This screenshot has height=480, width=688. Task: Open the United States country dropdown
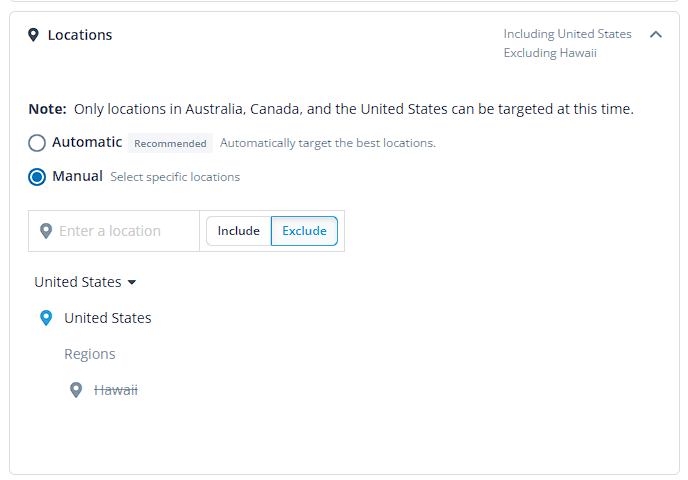pos(86,282)
